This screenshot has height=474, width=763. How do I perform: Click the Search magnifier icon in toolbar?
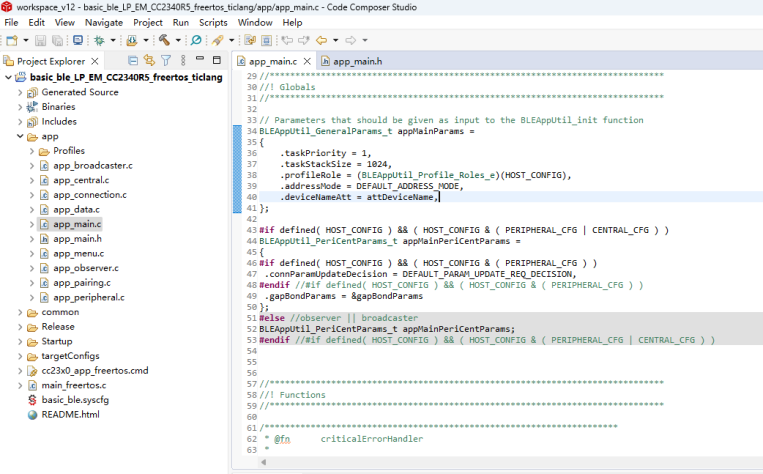click(x=196, y=41)
